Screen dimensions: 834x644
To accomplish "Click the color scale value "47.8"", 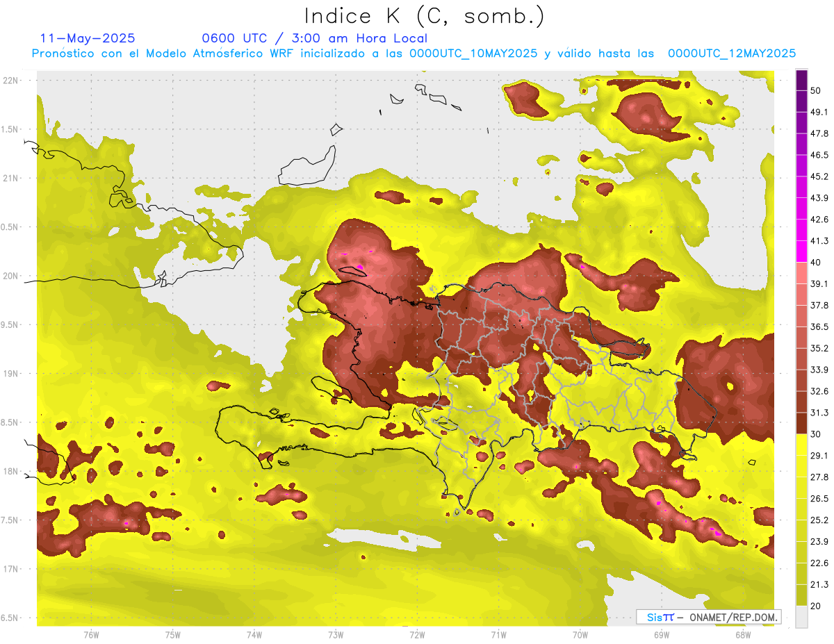I will click(x=819, y=133).
